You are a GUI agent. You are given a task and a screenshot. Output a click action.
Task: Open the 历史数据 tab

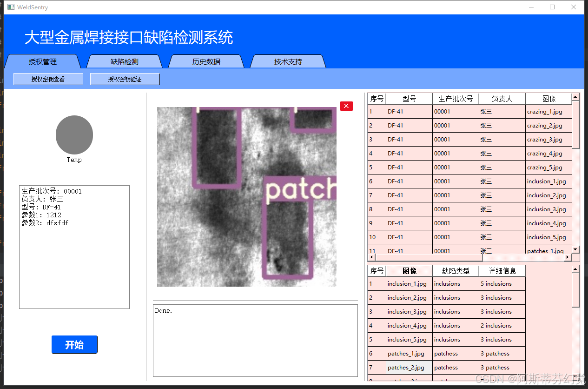click(x=206, y=61)
